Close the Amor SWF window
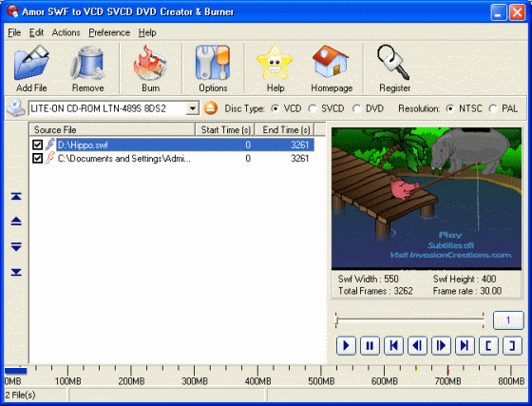The height and width of the screenshot is (406, 532). point(517,12)
